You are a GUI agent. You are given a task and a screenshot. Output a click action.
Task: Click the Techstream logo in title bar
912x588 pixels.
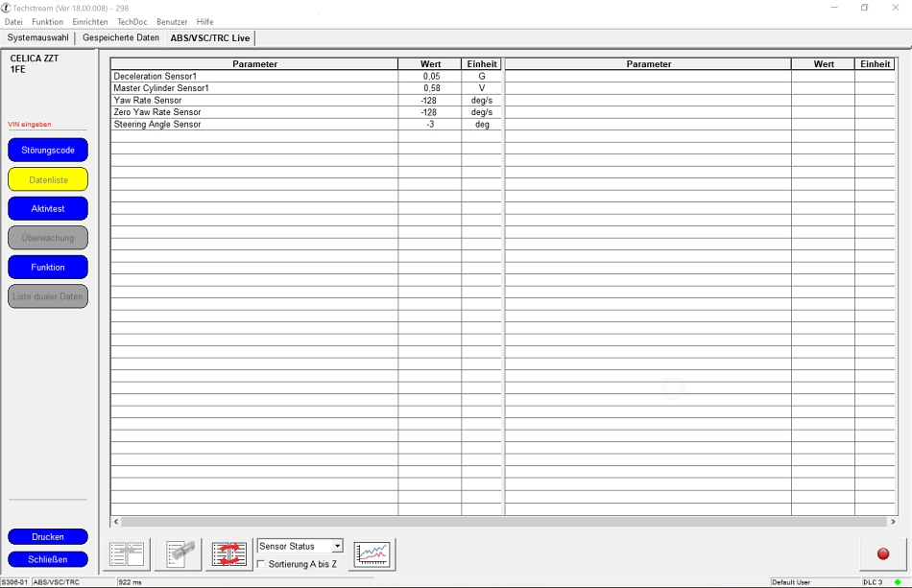click(6, 8)
